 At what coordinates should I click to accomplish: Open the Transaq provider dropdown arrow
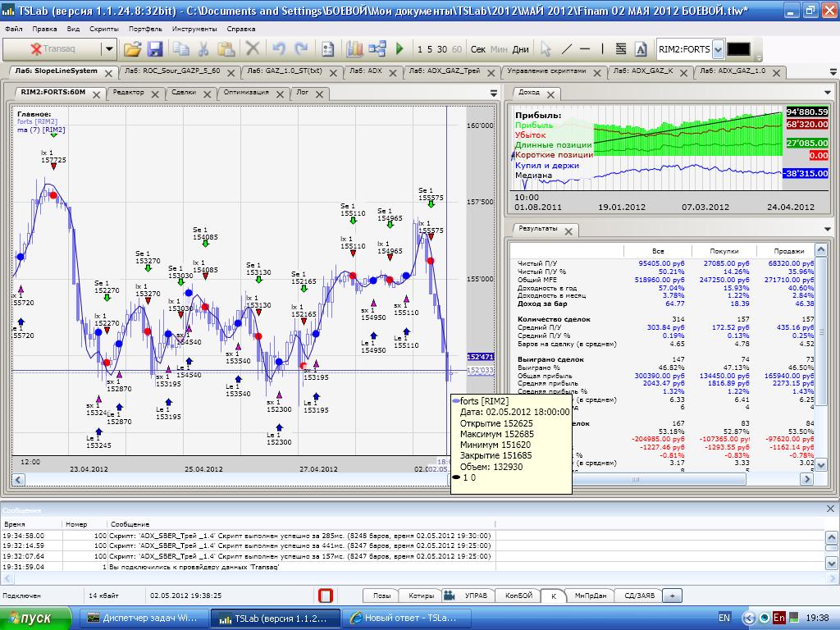(x=109, y=49)
